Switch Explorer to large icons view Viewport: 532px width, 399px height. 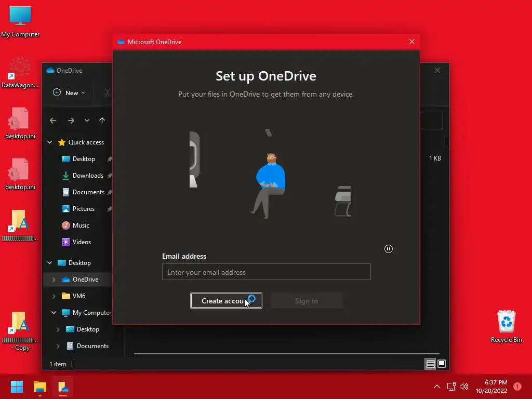click(442, 364)
